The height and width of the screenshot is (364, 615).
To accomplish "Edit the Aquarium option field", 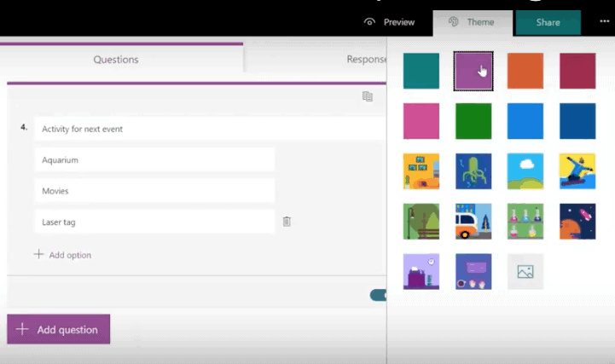I will [x=154, y=159].
